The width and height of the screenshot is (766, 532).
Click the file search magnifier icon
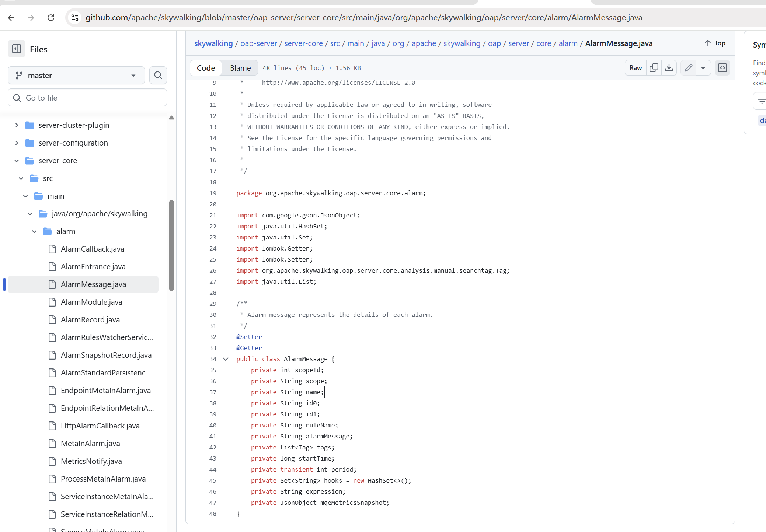(x=158, y=76)
